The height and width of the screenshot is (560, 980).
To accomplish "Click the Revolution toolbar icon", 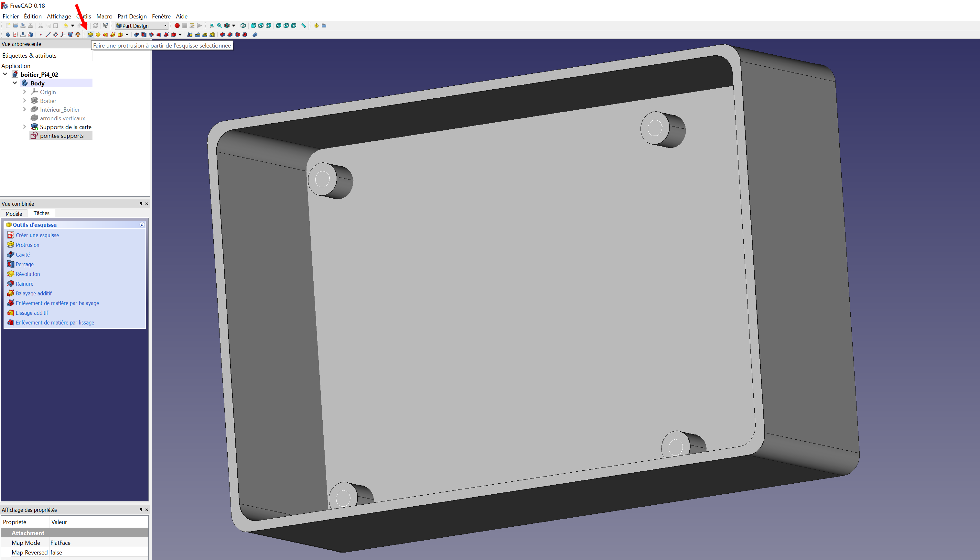I will coord(98,35).
